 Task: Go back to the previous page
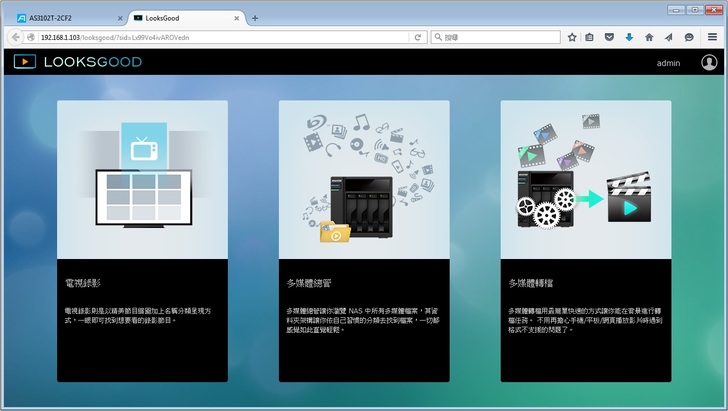(16, 37)
